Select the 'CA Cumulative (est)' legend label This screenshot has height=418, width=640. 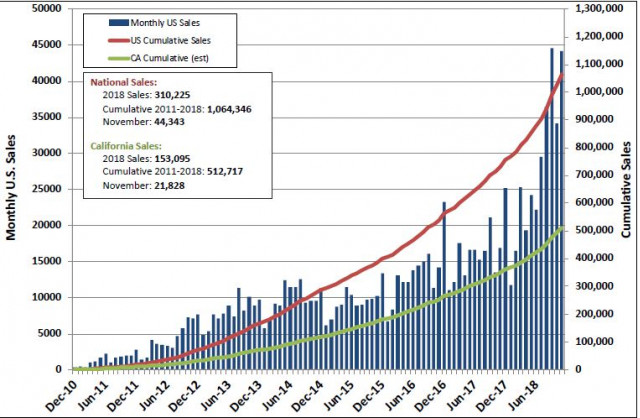click(x=169, y=58)
